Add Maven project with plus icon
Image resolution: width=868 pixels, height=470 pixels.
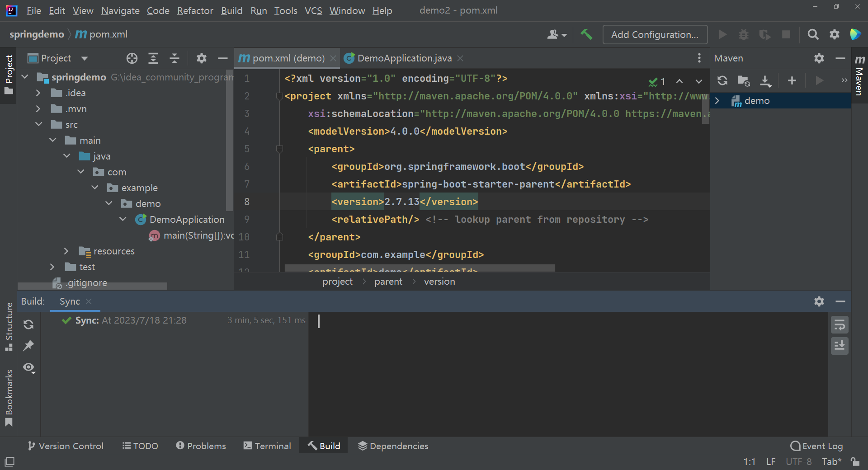(792, 80)
